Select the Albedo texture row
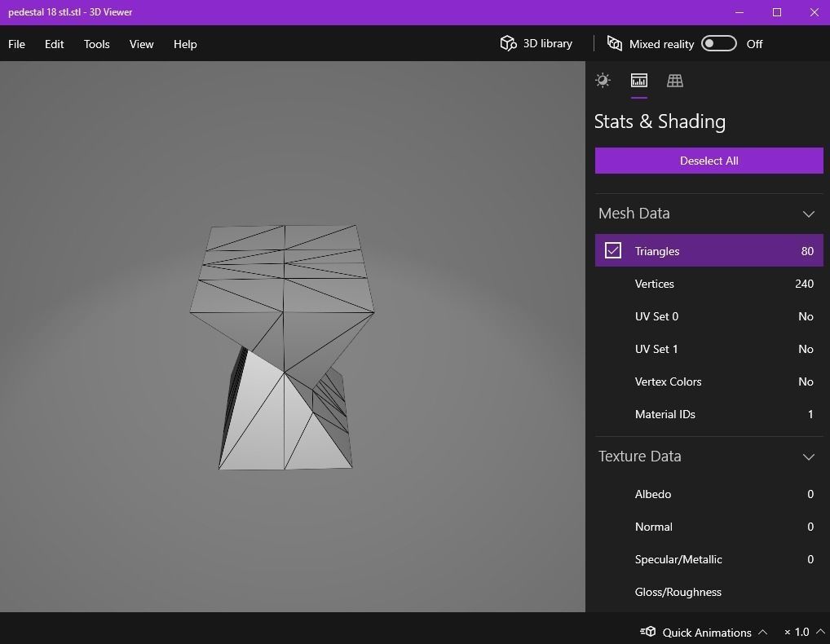This screenshot has height=644, width=830. tap(709, 494)
